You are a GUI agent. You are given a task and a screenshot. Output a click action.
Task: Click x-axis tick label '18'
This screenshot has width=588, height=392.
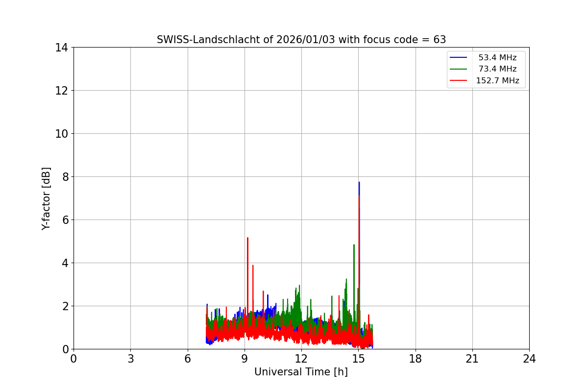click(x=416, y=359)
